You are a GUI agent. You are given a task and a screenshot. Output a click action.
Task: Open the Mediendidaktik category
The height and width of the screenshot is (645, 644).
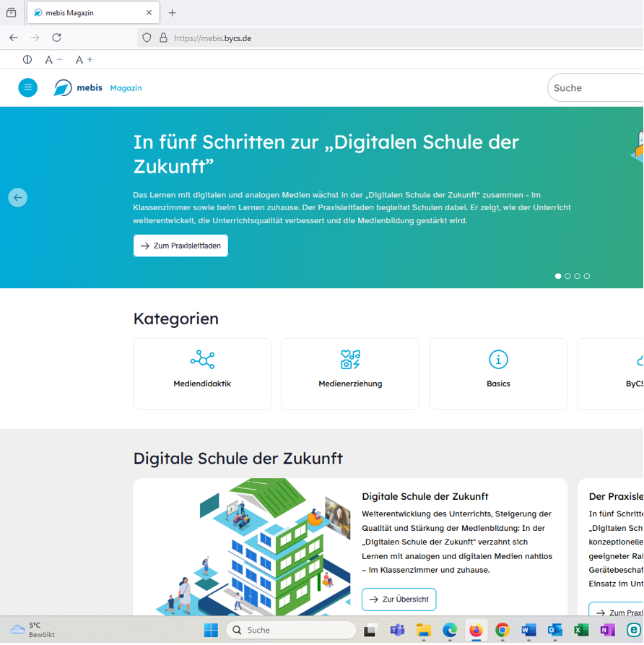[x=201, y=373]
